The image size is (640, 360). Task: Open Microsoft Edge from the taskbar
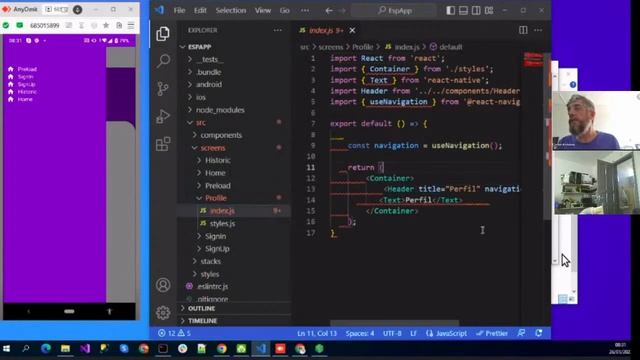tap(46, 349)
